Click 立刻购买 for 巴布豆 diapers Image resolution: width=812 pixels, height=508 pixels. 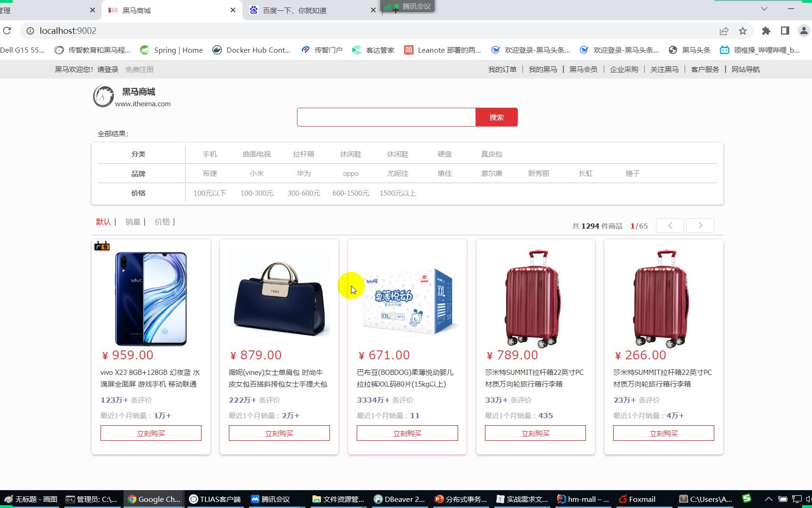407,433
